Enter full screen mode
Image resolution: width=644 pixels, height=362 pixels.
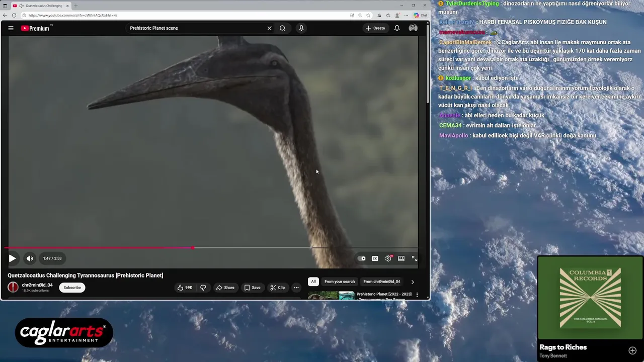[415, 258]
